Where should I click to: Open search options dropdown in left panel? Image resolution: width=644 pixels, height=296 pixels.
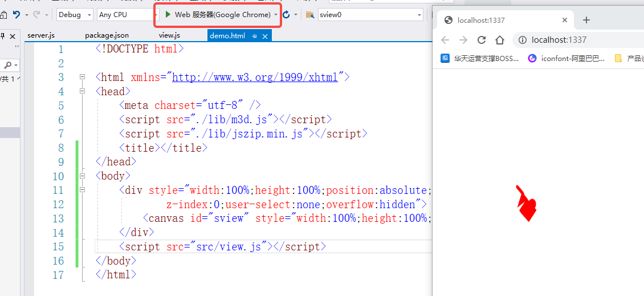pos(16,66)
